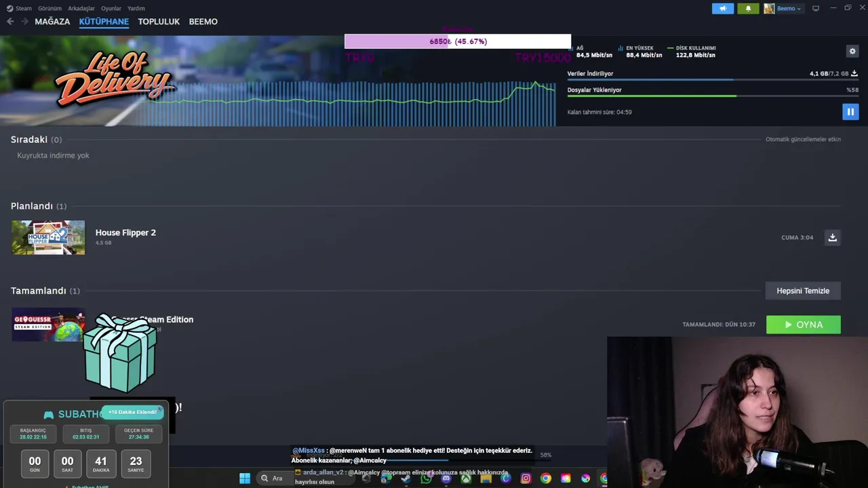Image resolution: width=868 pixels, height=488 pixels.
Task: Click the 'TAMAMLANDI: DÜN 10:37' status
Action: (719, 325)
